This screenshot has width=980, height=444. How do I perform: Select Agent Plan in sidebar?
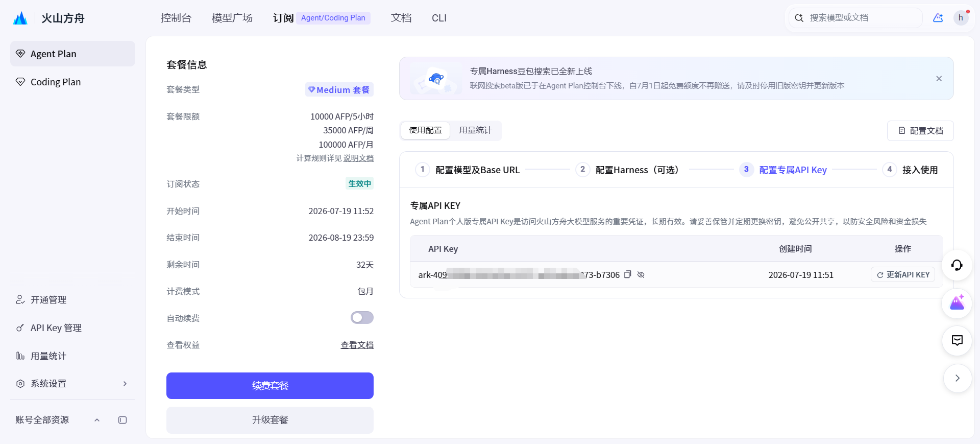click(x=72, y=54)
